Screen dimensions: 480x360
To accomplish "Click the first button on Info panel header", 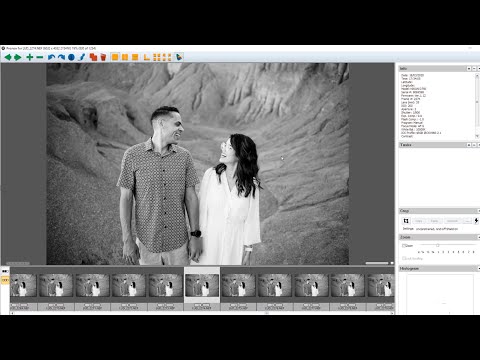I will [x=469, y=68].
